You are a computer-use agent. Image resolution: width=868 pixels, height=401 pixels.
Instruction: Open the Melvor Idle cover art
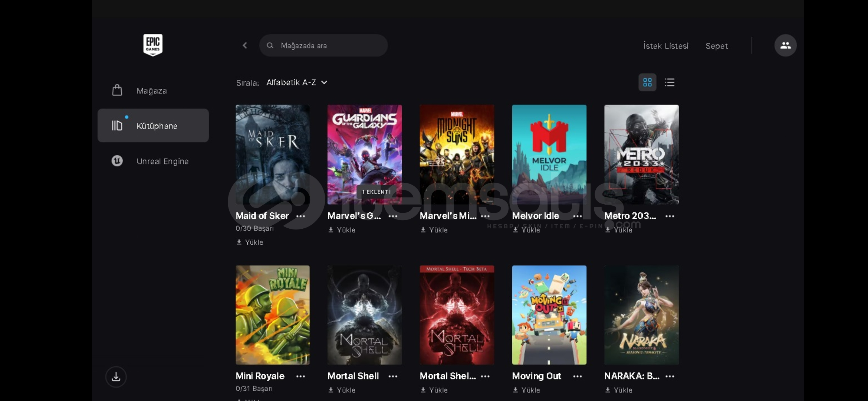pyautogui.click(x=549, y=154)
